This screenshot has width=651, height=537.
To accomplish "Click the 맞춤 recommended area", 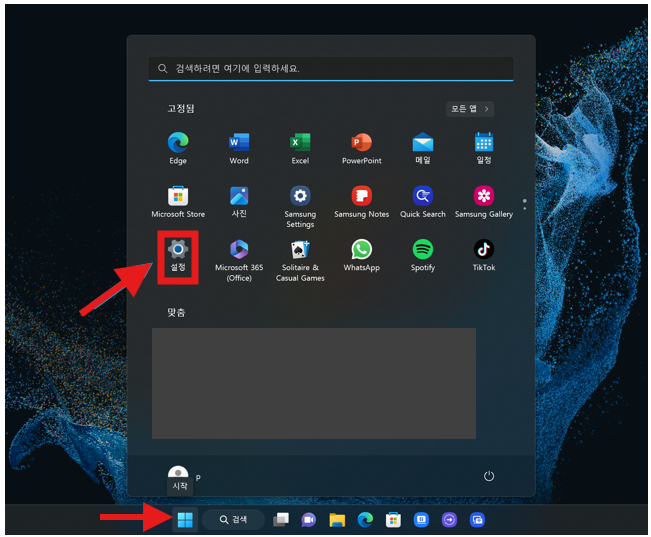I will [x=313, y=383].
